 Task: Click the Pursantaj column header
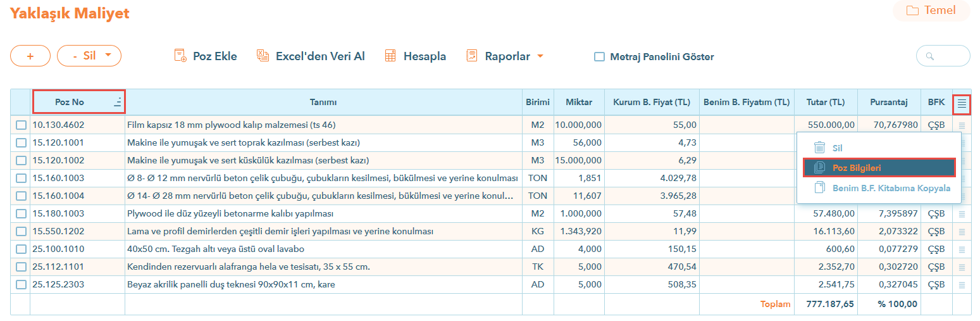coord(889,102)
